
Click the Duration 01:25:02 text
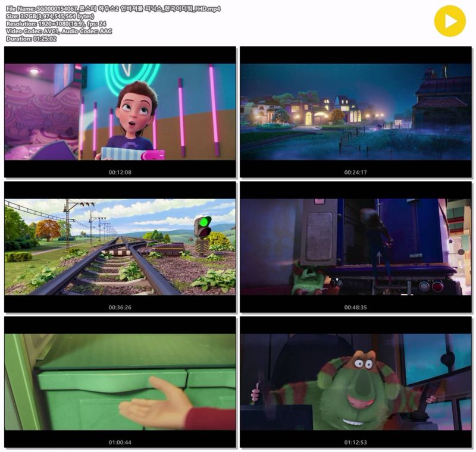coord(31,39)
